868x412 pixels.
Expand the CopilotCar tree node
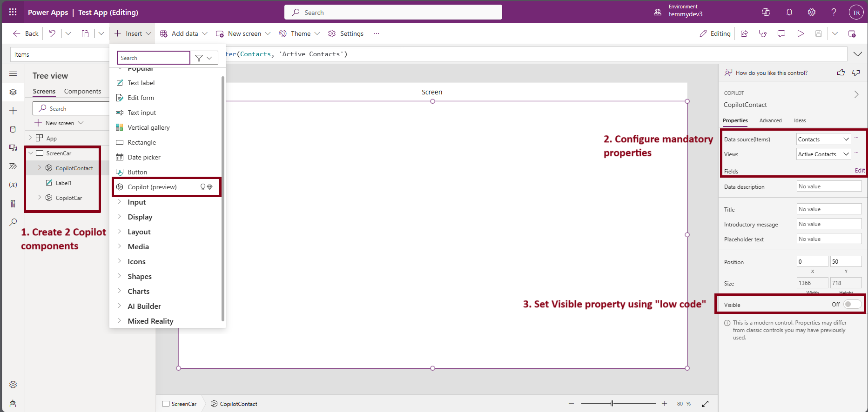click(40, 198)
